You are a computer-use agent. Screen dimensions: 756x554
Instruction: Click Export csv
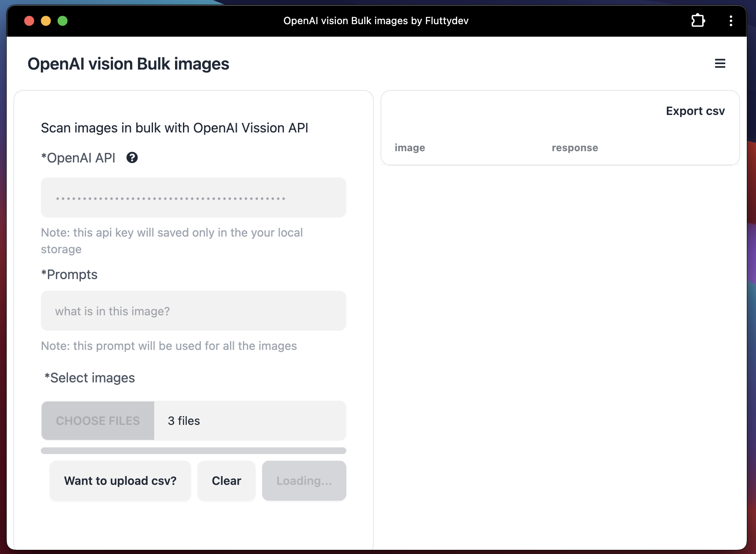click(695, 111)
